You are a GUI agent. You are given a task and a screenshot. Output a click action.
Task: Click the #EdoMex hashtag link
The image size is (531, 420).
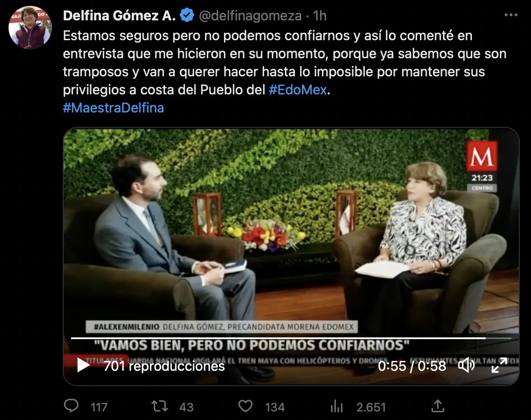[x=298, y=90]
